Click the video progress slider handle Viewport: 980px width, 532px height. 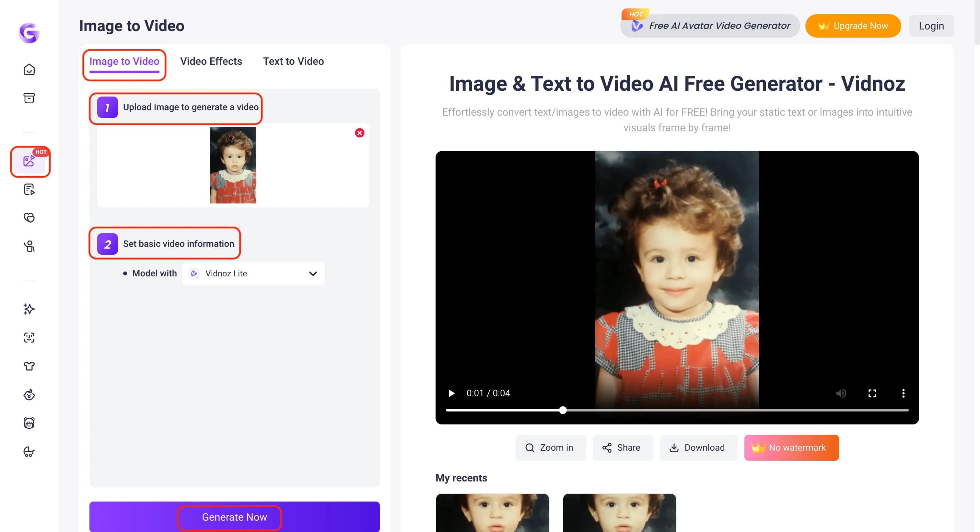pyautogui.click(x=563, y=410)
